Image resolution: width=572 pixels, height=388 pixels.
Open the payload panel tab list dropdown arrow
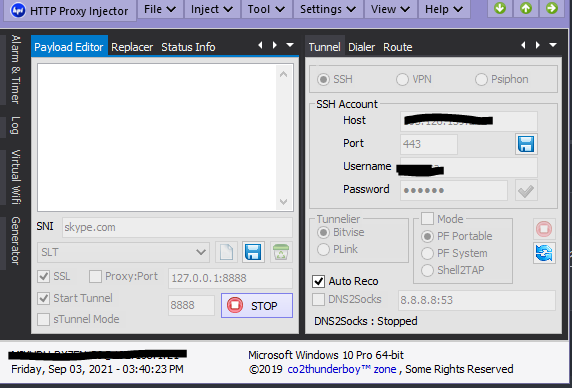click(290, 45)
